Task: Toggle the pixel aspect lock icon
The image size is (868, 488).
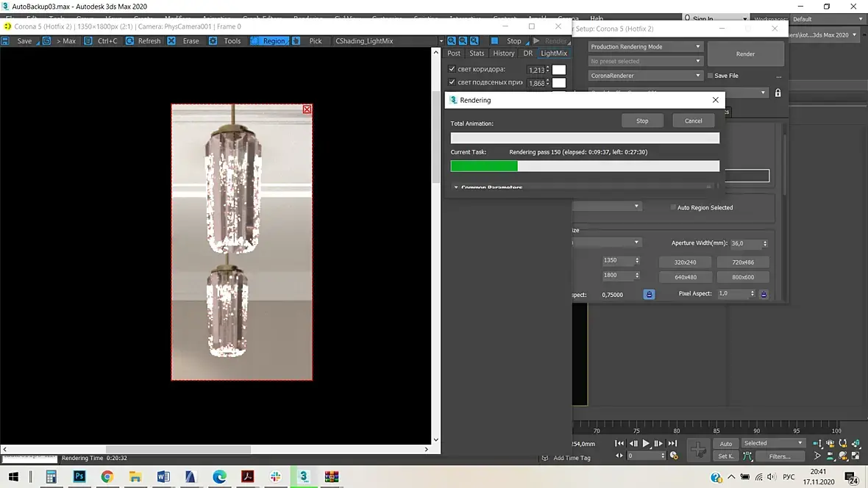Action: coord(764,295)
